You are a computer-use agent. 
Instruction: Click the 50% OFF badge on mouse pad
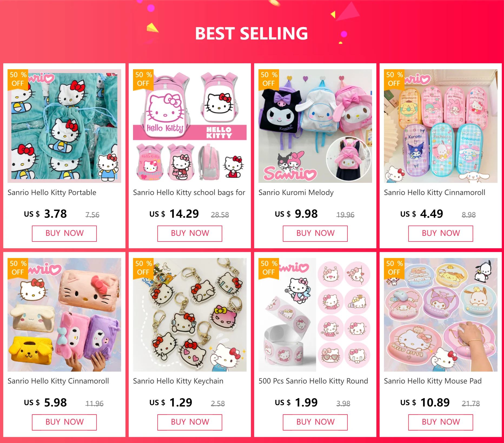click(x=394, y=268)
